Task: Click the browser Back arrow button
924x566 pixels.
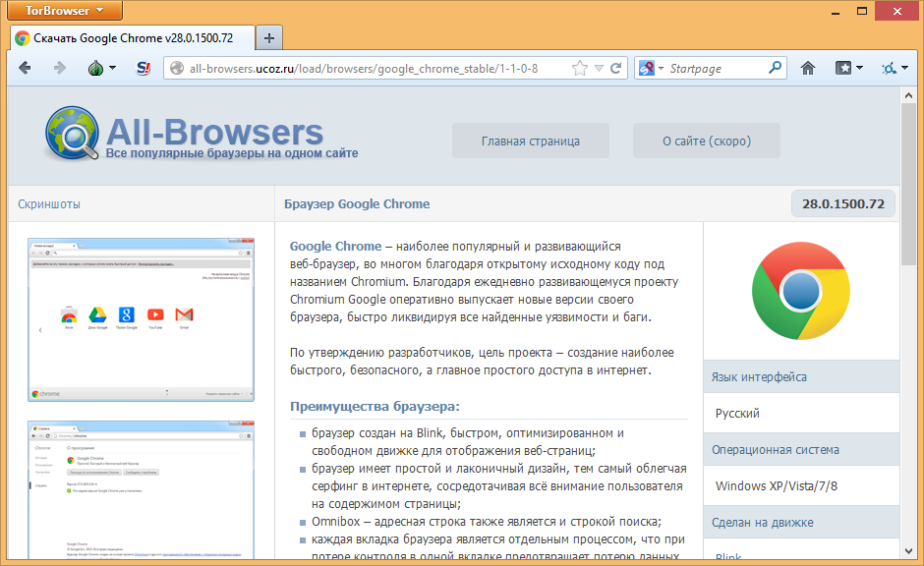Action: point(25,68)
